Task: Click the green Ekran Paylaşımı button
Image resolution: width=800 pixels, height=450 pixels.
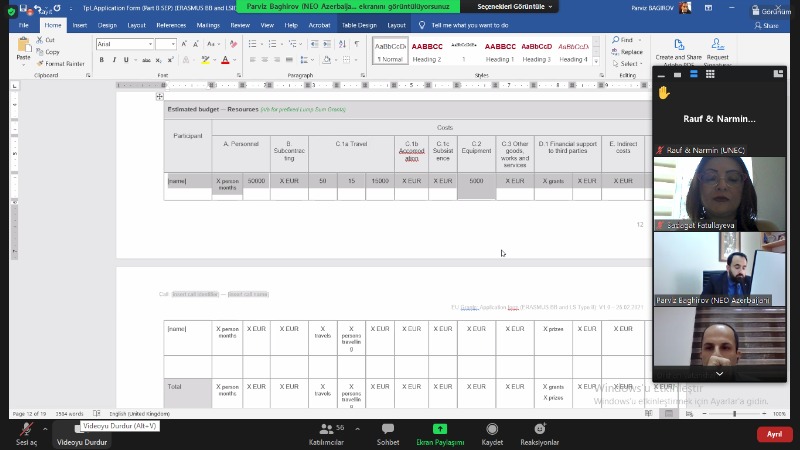Action: (439, 433)
